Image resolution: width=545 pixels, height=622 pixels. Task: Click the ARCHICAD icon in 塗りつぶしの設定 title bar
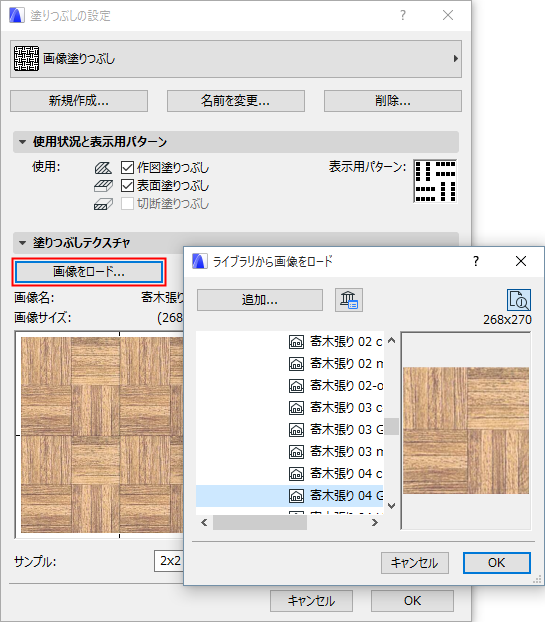click(x=17, y=15)
